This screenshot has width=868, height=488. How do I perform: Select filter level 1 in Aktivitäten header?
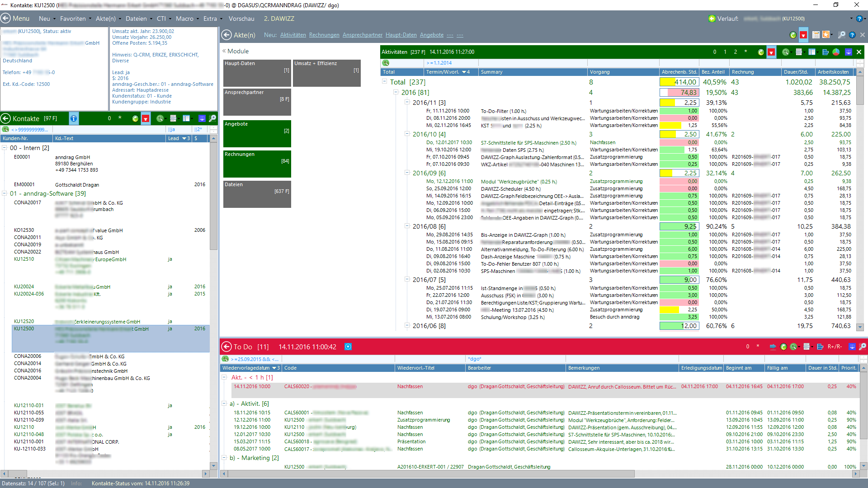[725, 52]
